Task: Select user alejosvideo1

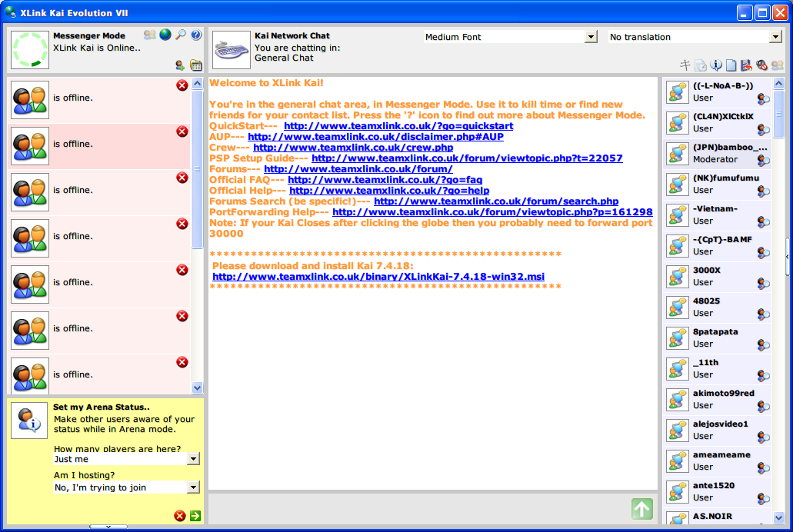Action: 717,431
